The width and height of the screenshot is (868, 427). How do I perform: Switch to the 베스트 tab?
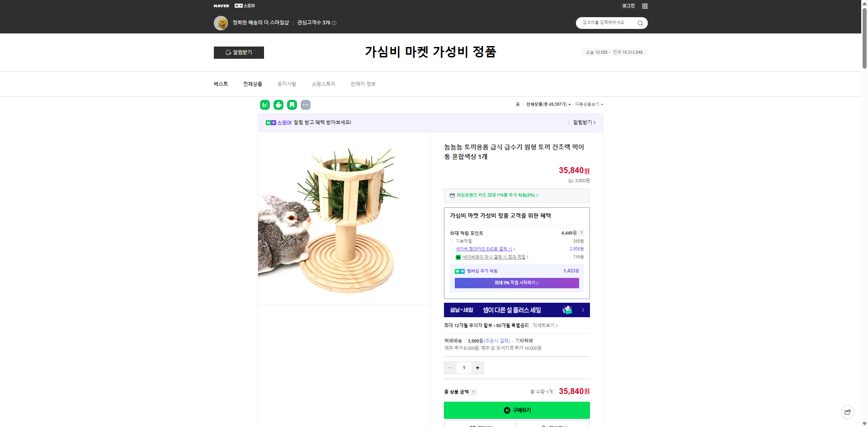(x=221, y=84)
